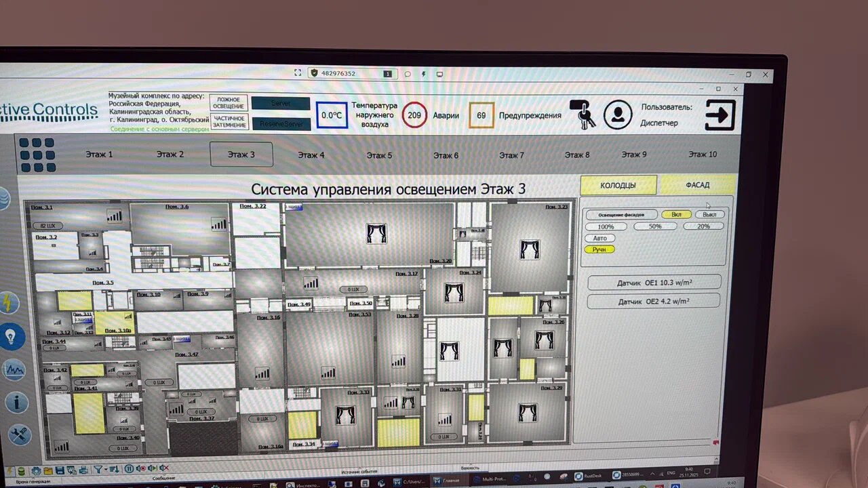Turn facade lighting off with Выкл
This screenshot has height=488, width=868.
(x=709, y=214)
